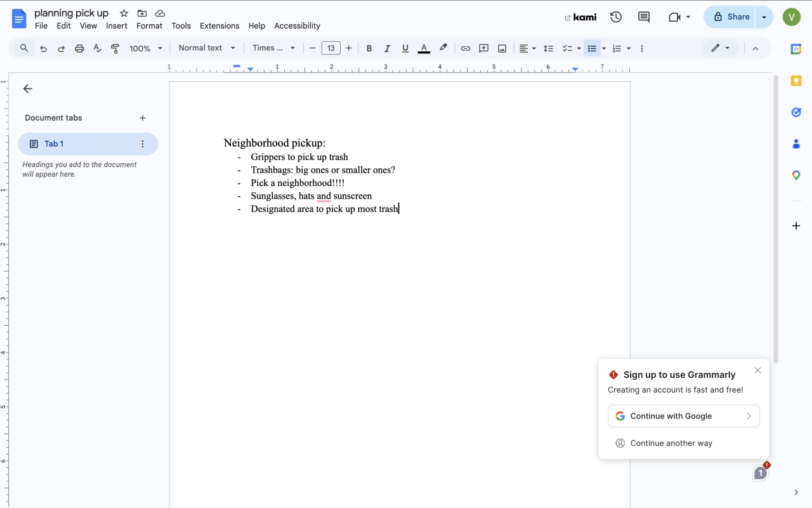Open Google Keep in side panel
Image resolution: width=812 pixels, height=508 pixels.
pos(796,81)
